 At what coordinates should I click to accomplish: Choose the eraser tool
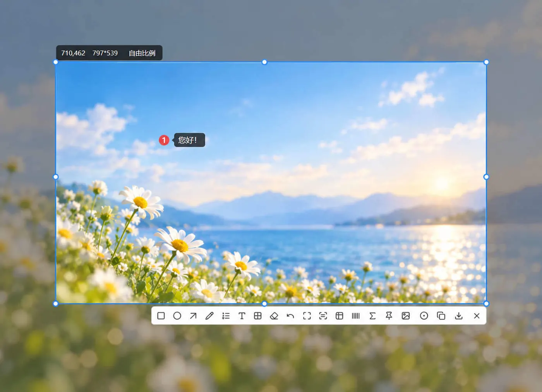click(x=274, y=316)
